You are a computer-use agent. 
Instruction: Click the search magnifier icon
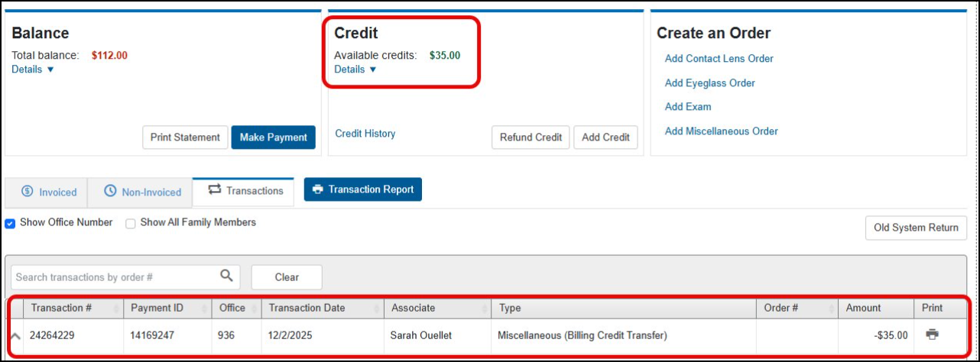point(226,276)
